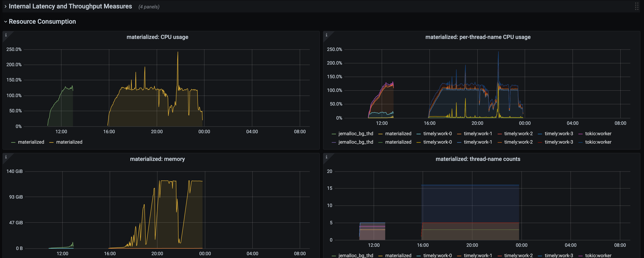Expand Internal Latency and Throughput Measures row
Screen dimensions: 644x258
tap(70, 6)
